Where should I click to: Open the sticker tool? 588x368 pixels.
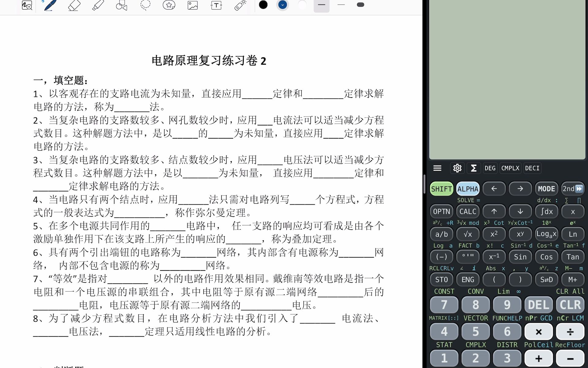tap(169, 5)
